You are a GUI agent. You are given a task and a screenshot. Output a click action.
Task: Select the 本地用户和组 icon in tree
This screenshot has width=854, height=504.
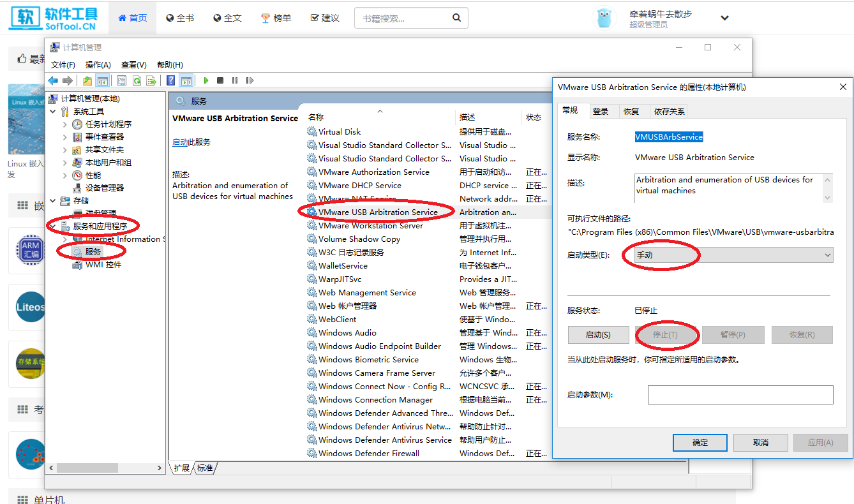pyautogui.click(x=77, y=163)
